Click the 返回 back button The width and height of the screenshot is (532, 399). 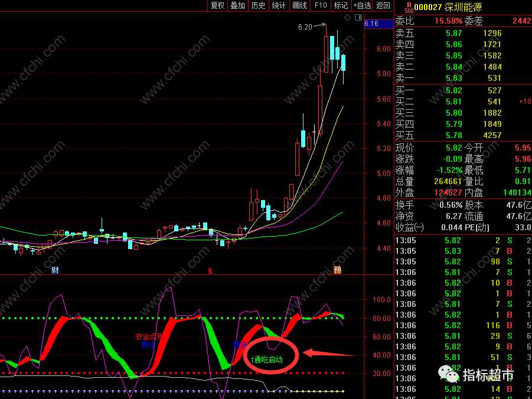(x=383, y=5)
